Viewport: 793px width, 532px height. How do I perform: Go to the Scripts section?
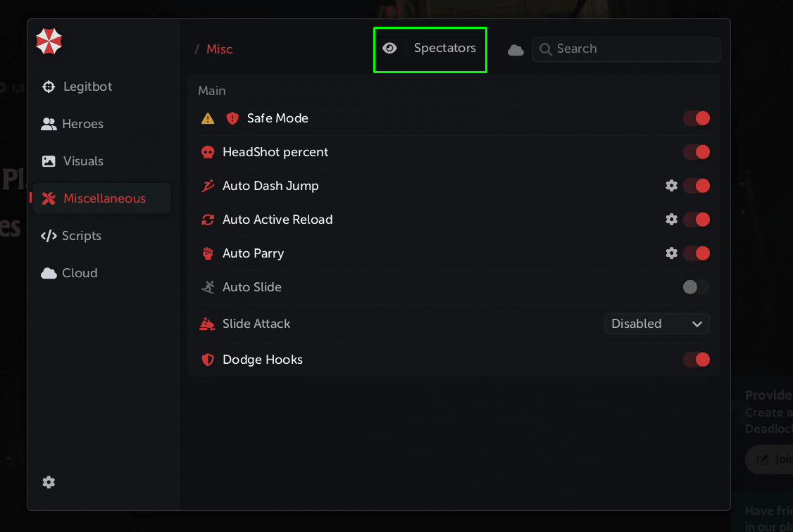tap(81, 236)
